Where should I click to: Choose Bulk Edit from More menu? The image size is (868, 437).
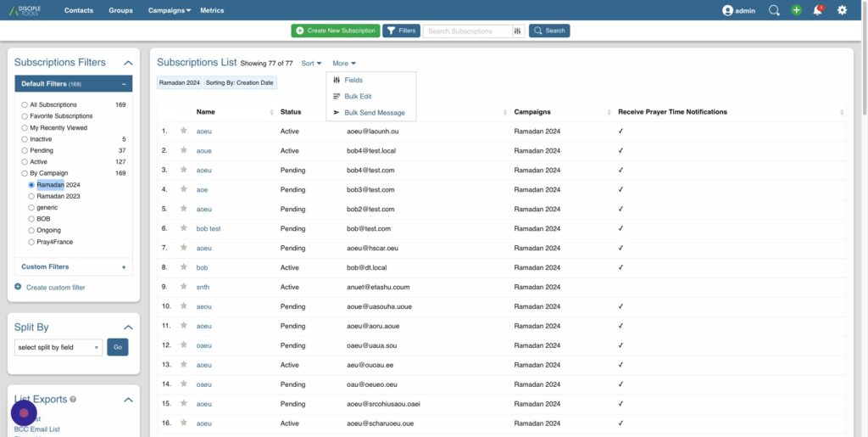tap(358, 97)
